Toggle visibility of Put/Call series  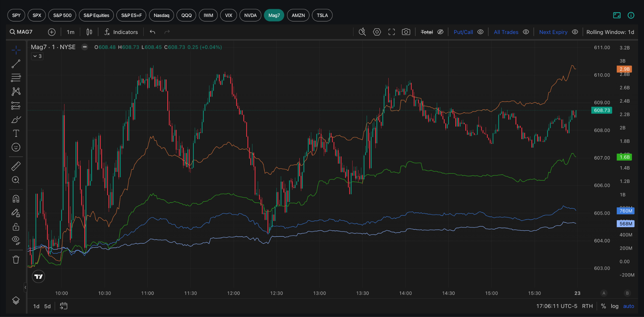480,32
